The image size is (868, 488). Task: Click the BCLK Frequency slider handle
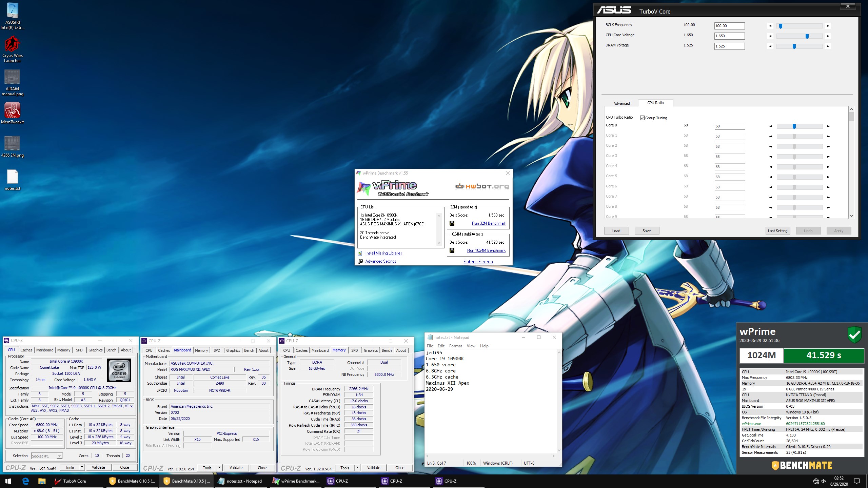781,26
